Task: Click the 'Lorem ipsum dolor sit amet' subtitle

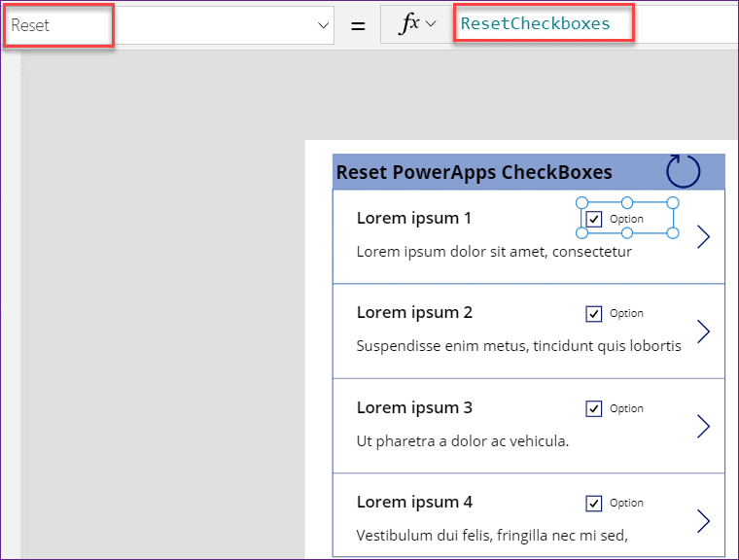Action: click(x=494, y=252)
